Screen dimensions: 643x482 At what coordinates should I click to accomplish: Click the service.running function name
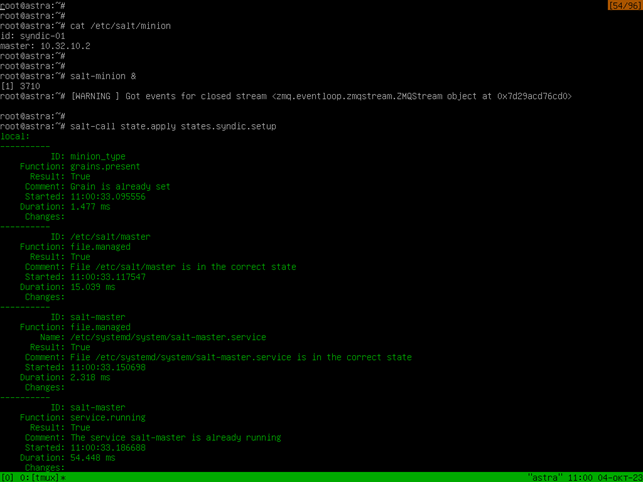pyautogui.click(x=108, y=417)
